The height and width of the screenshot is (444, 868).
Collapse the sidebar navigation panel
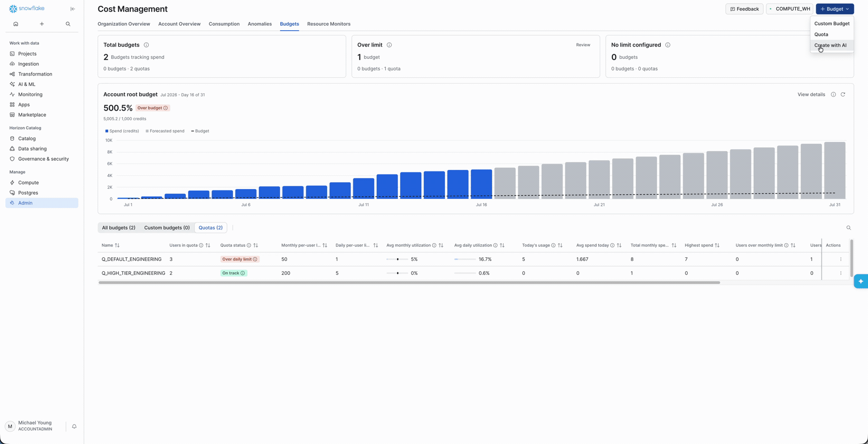[73, 9]
